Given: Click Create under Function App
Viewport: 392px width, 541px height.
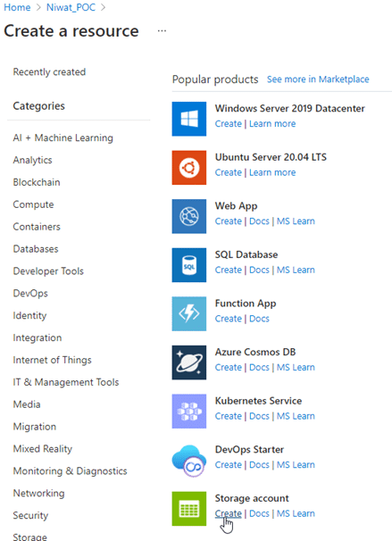Looking at the screenshot, I should (x=228, y=319).
